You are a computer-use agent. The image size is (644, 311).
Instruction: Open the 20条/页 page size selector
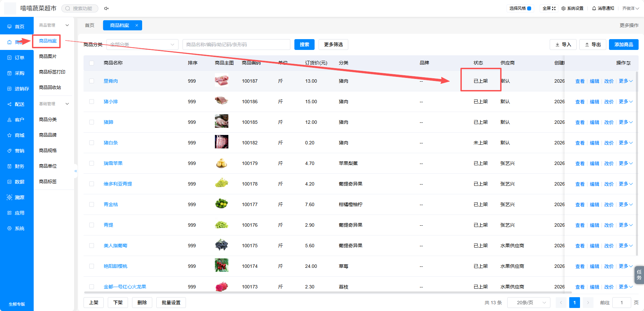coord(529,303)
